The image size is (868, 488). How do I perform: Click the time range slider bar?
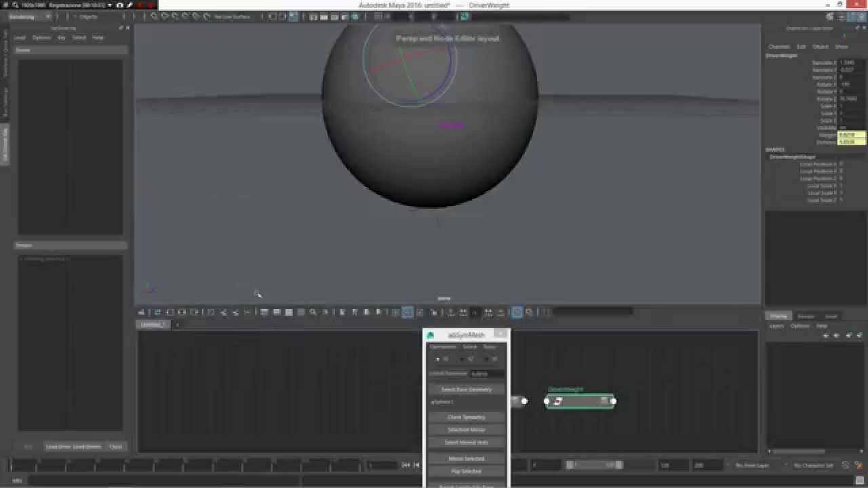pos(595,465)
